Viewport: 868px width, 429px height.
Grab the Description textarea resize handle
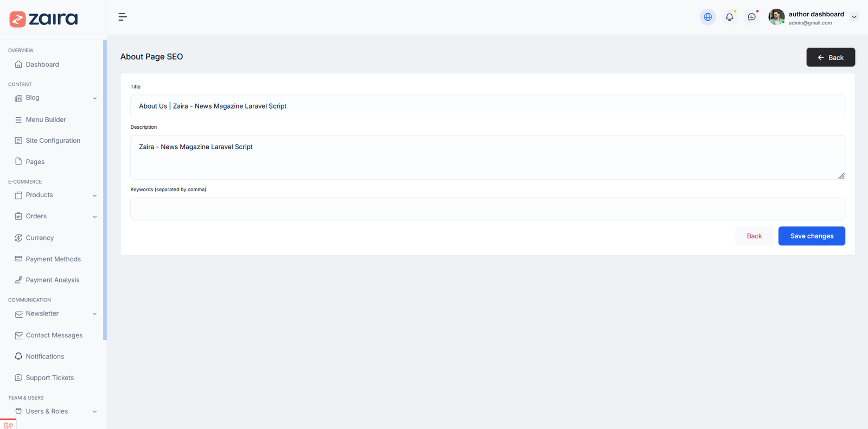841,176
